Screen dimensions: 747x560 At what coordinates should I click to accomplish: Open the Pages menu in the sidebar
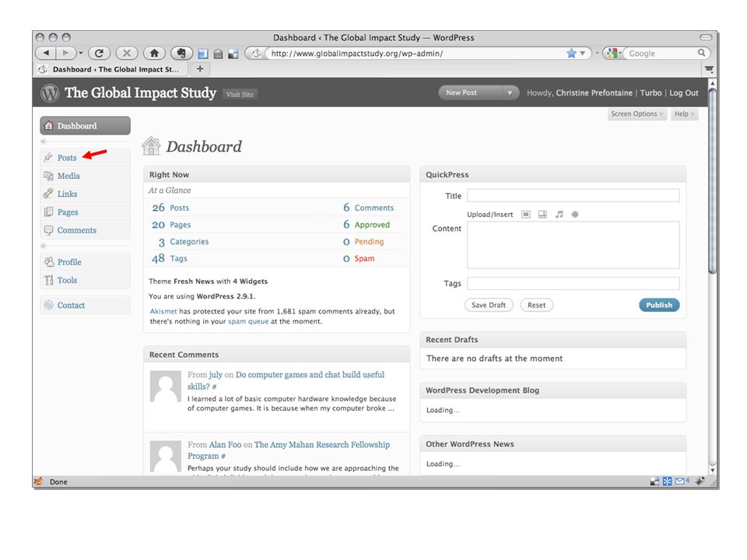coord(68,212)
